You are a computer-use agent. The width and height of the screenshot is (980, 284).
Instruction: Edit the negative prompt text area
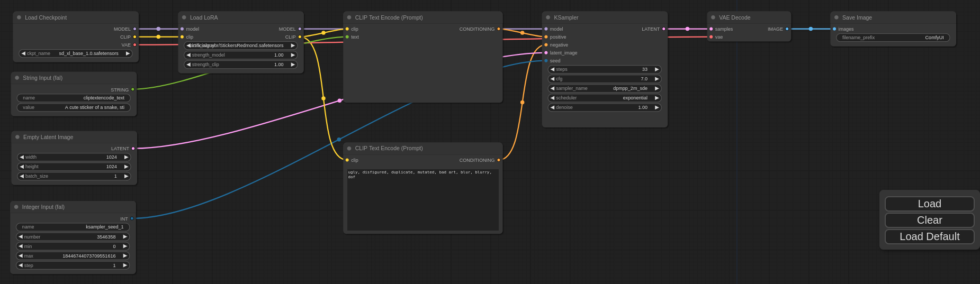[423, 200]
